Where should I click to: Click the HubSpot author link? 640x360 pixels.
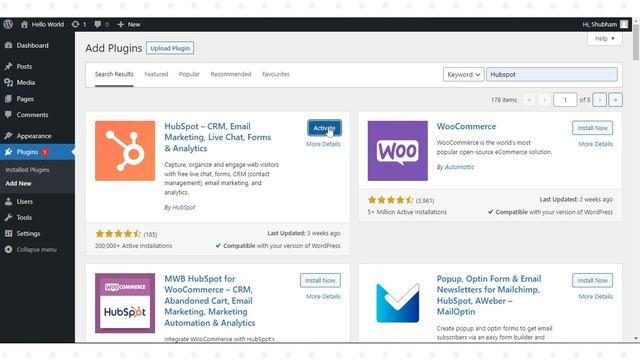point(184,207)
